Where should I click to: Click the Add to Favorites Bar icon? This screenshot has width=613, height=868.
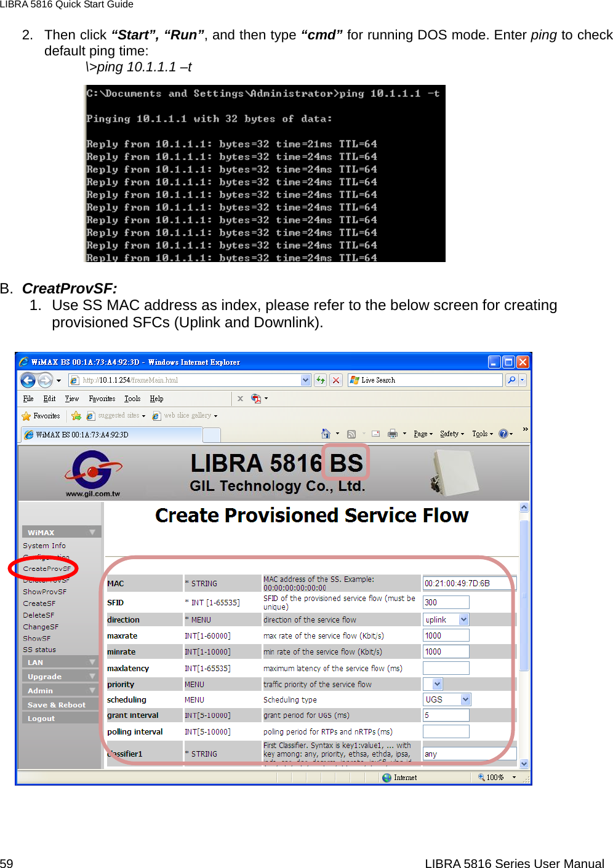(x=76, y=416)
